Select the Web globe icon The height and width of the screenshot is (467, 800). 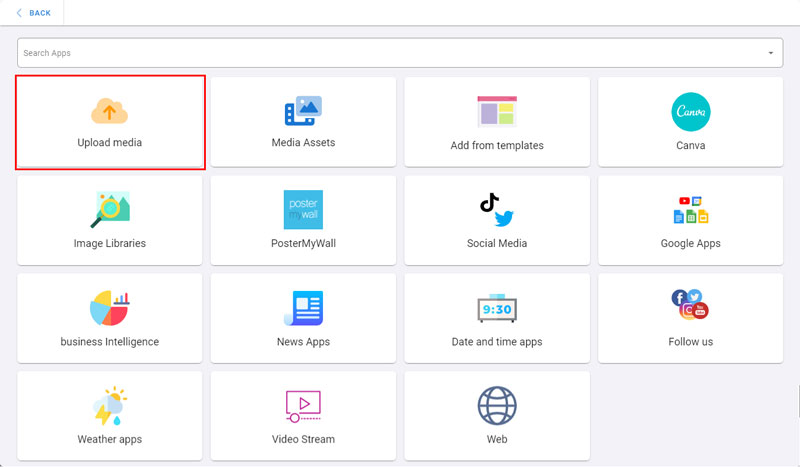click(497, 405)
